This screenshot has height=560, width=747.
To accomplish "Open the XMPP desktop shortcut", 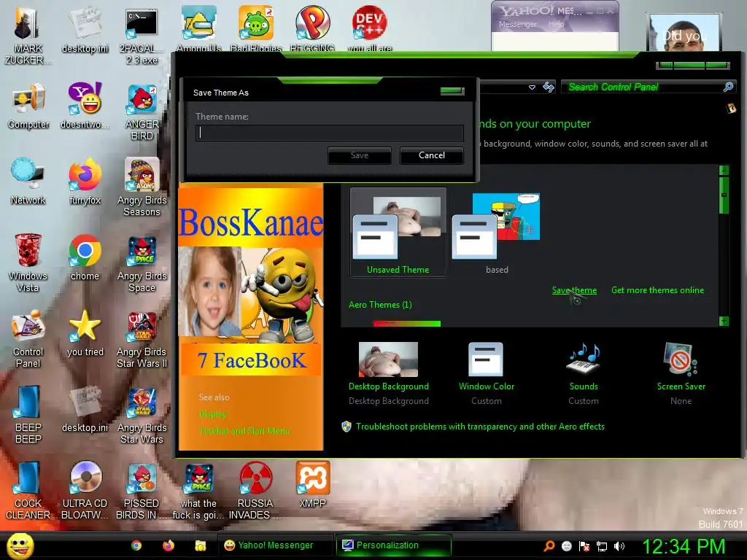I will (312, 485).
